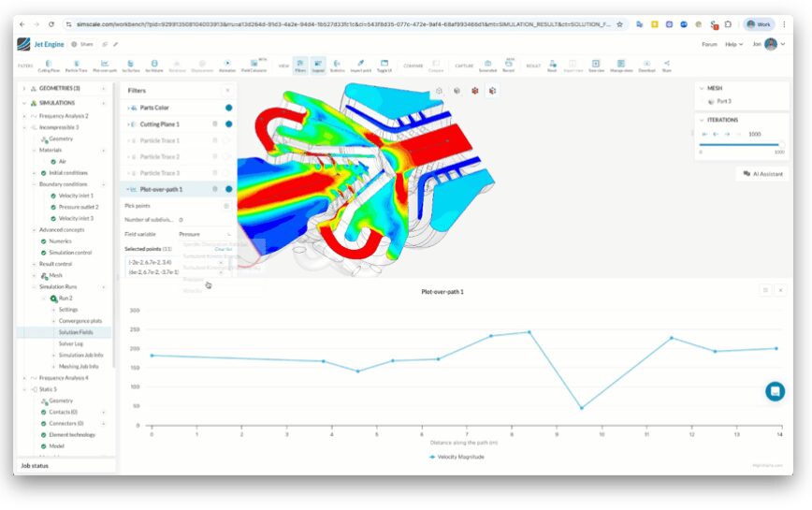Disable the Plot-over-path 1 filter toggle
This screenshot has height=510, width=812.
pyautogui.click(x=228, y=189)
